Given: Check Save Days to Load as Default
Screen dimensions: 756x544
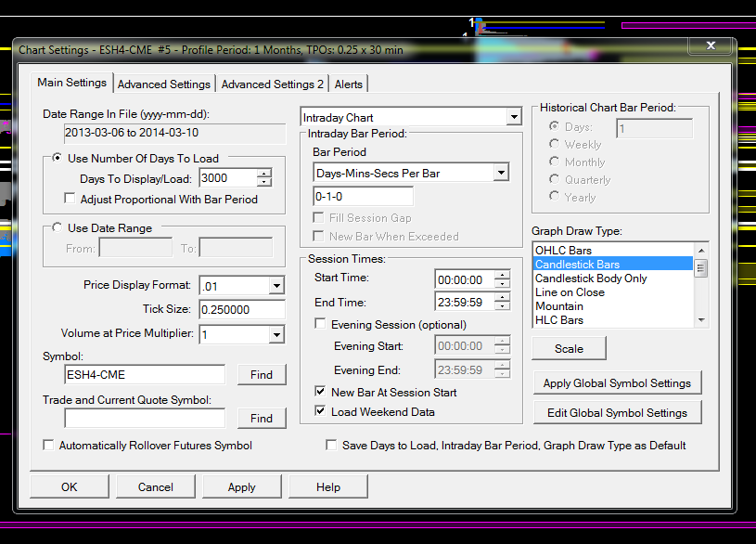Looking at the screenshot, I should point(331,445).
